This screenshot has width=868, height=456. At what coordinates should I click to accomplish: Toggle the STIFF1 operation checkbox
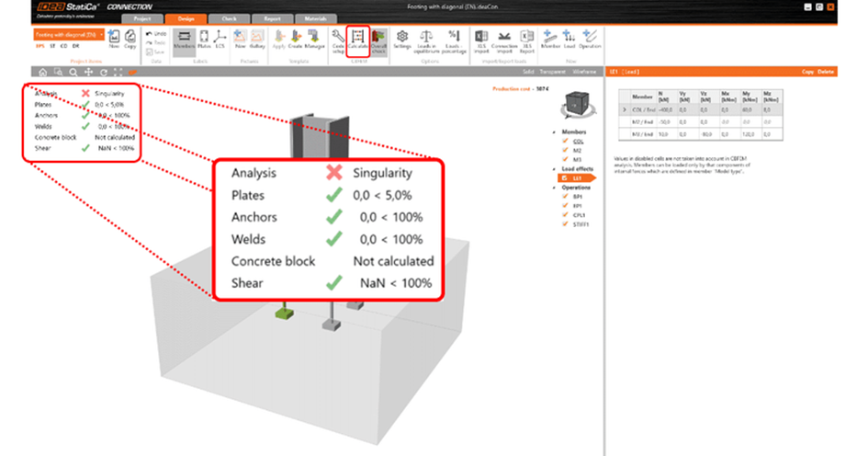[x=565, y=223]
